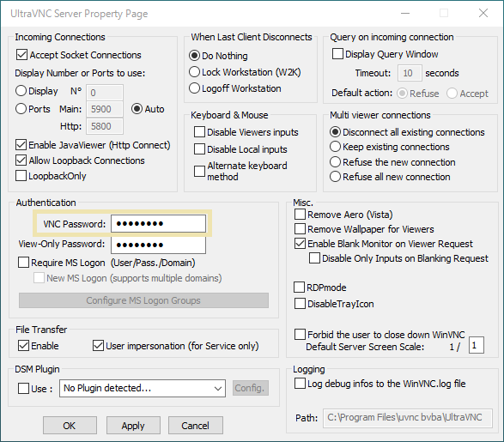The image size is (504, 442).
Task: Enable Require MS Logon checkbox
Action: pos(23,263)
